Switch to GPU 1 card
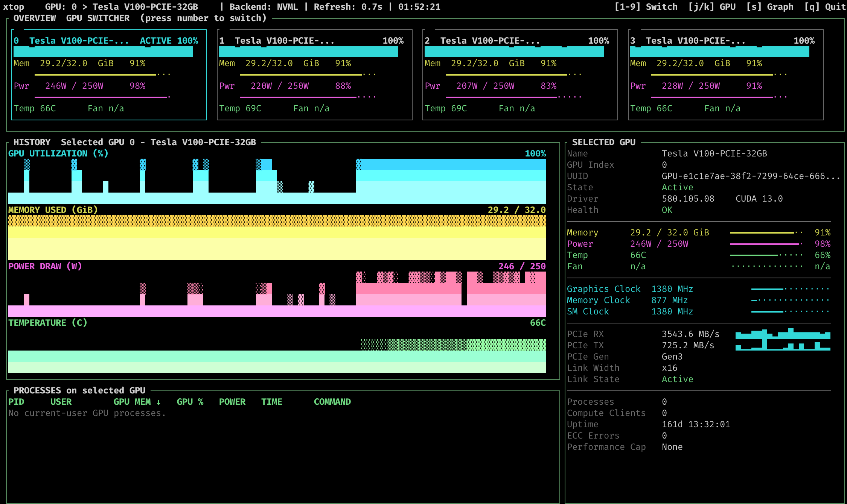Viewport: 847px width, 504px height. click(315, 75)
